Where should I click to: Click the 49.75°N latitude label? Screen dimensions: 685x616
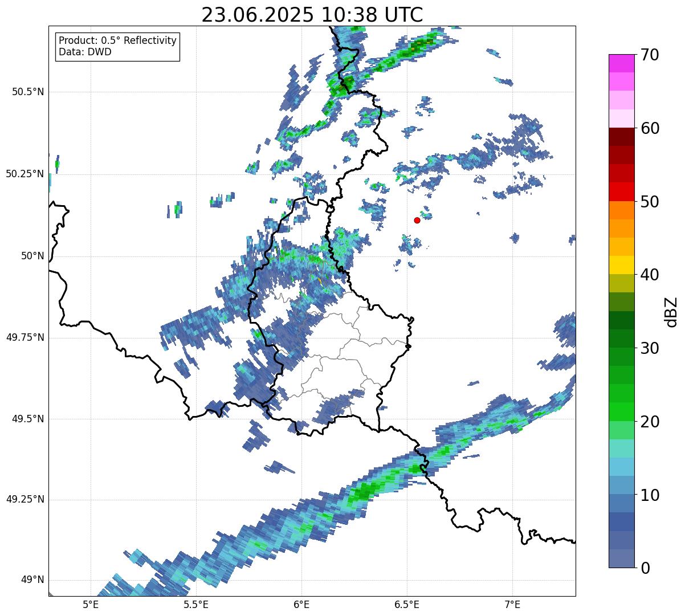[25, 337]
